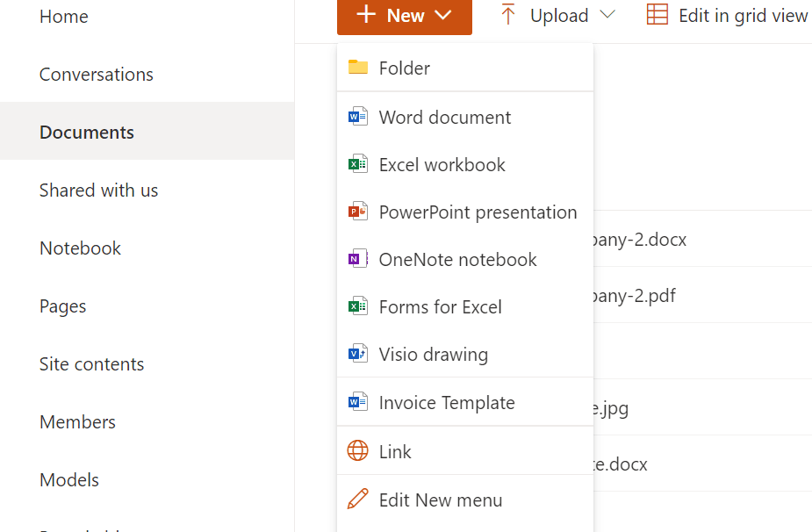This screenshot has width=812, height=532.
Task: Open Notebook in site navigation
Action: click(80, 248)
